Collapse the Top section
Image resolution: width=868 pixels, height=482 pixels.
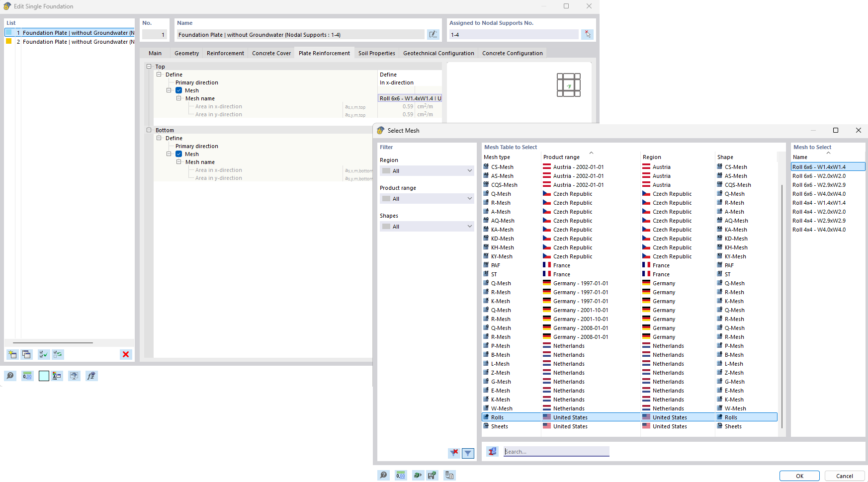click(x=149, y=67)
